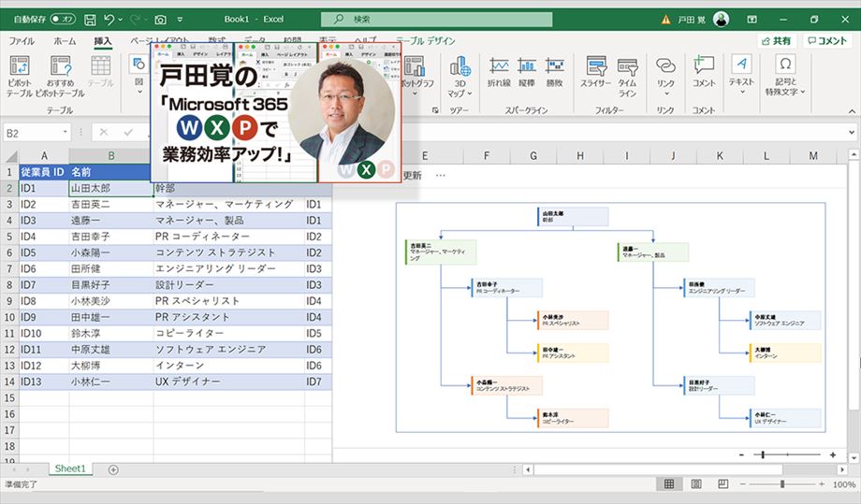Select row 5 header

point(9,237)
